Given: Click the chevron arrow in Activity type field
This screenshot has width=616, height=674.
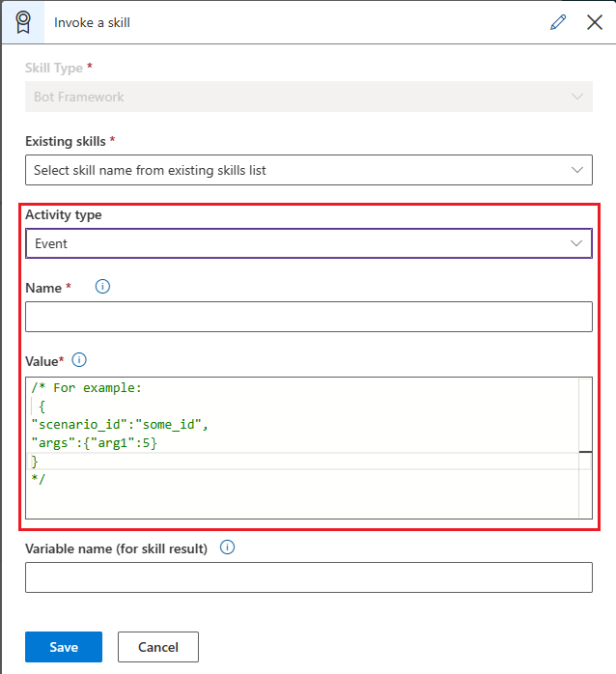Looking at the screenshot, I should point(578,243).
